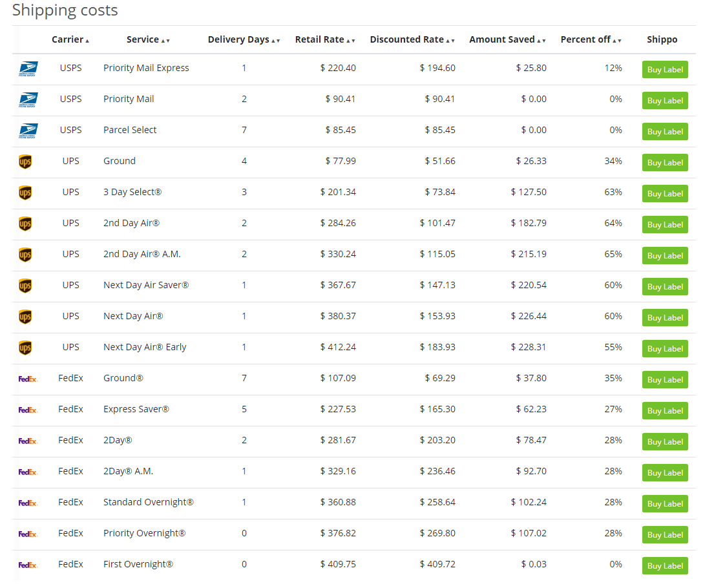
Task: Click UPS shield icon in Ground row
Action: coord(25,162)
